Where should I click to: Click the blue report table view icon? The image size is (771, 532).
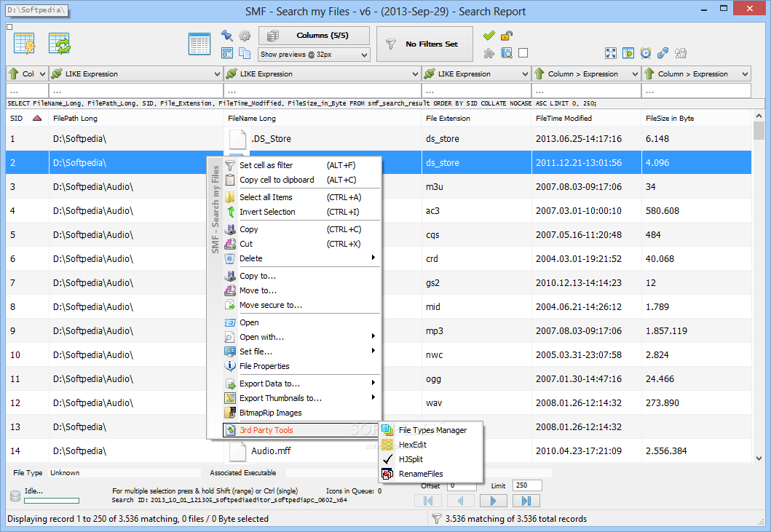click(199, 43)
